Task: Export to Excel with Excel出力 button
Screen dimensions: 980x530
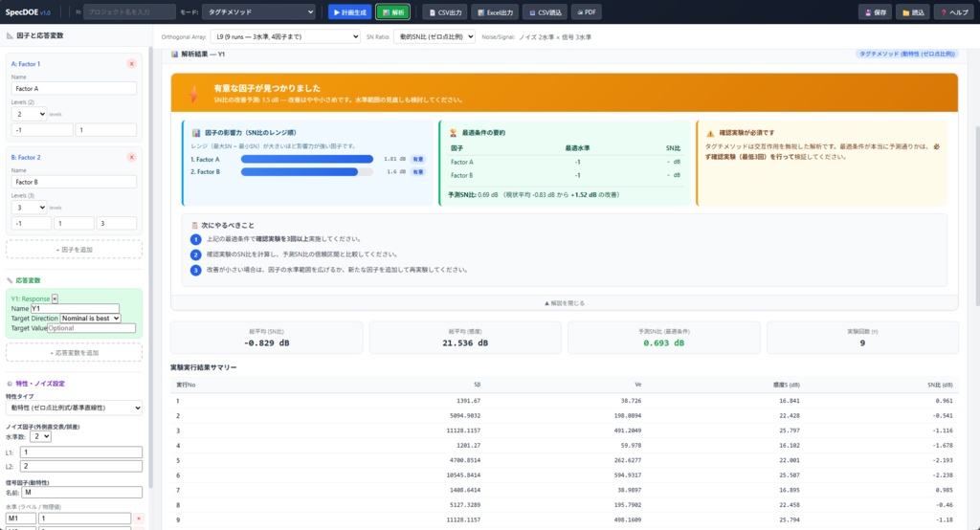Action: (x=495, y=11)
